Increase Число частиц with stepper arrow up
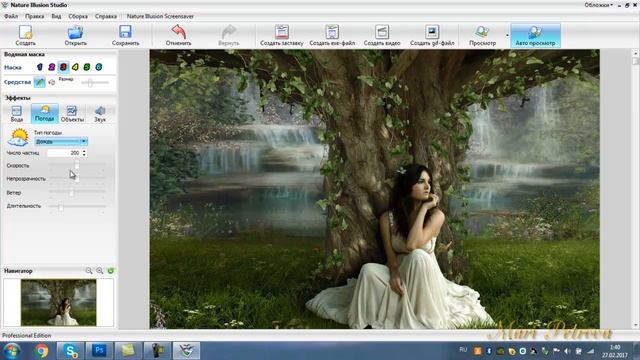The image size is (640, 360). coord(84,151)
